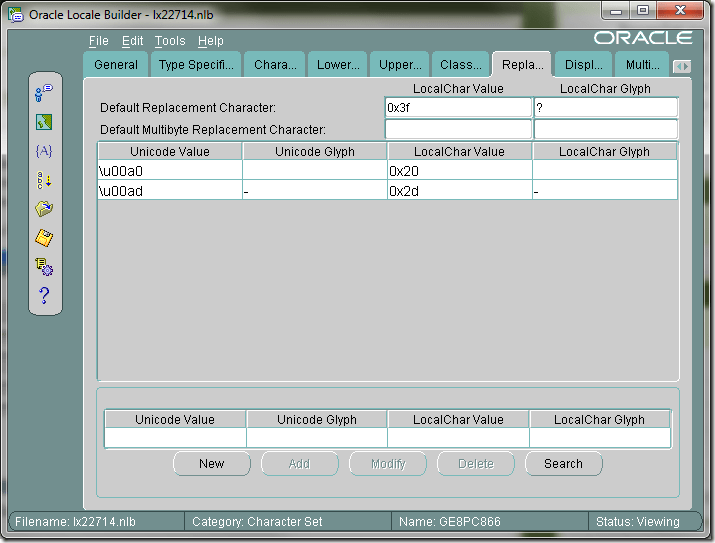Select the \u00a0 row cell
Screen dimensions: 715x543
click(x=170, y=171)
